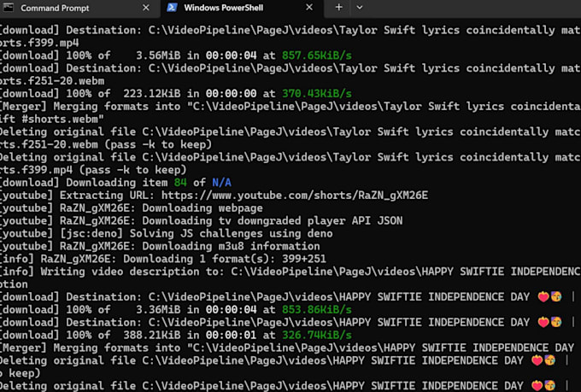Click 'Downloading tv downgraded player API JSON'

point(273,221)
